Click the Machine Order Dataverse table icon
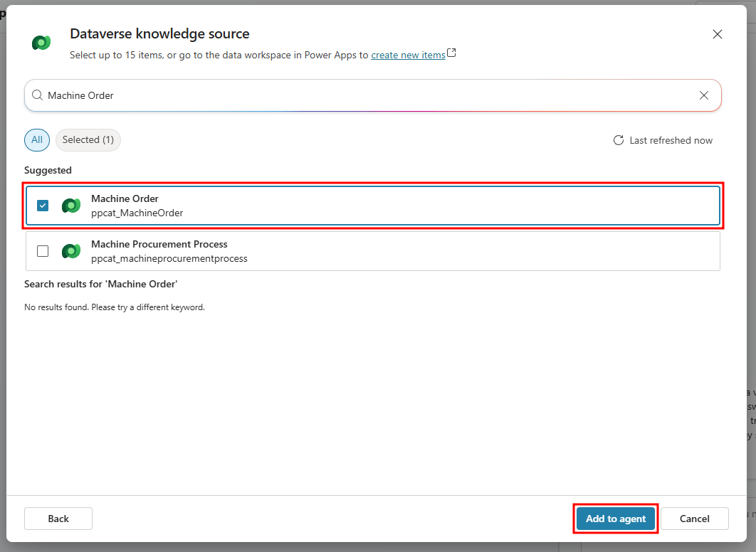 [71, 206]
